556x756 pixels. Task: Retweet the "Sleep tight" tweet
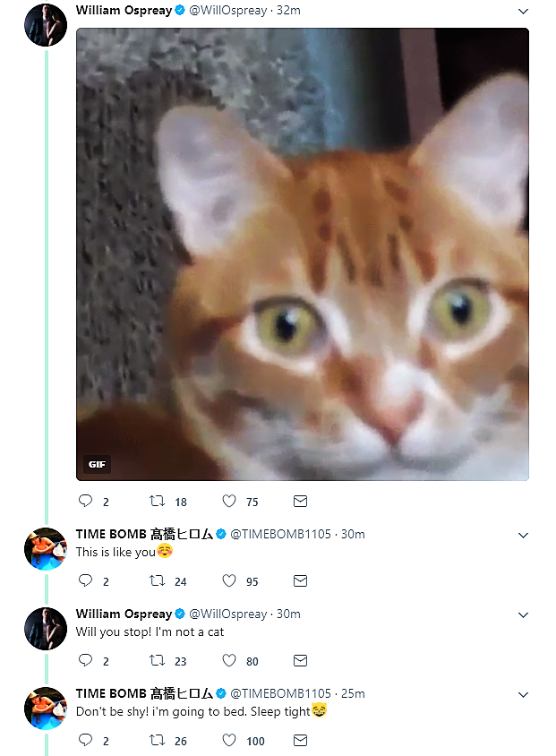click(x=158, y=740)
